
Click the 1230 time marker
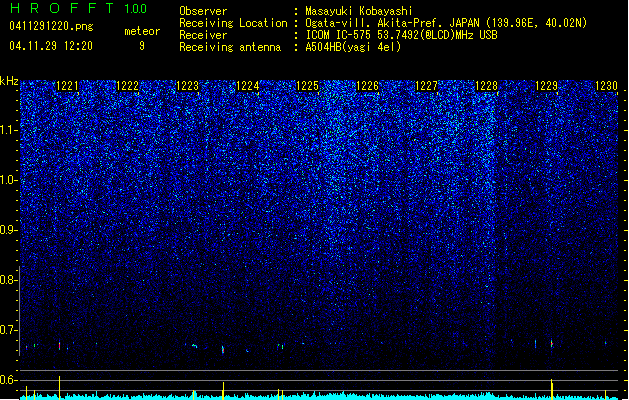point(607,86)
